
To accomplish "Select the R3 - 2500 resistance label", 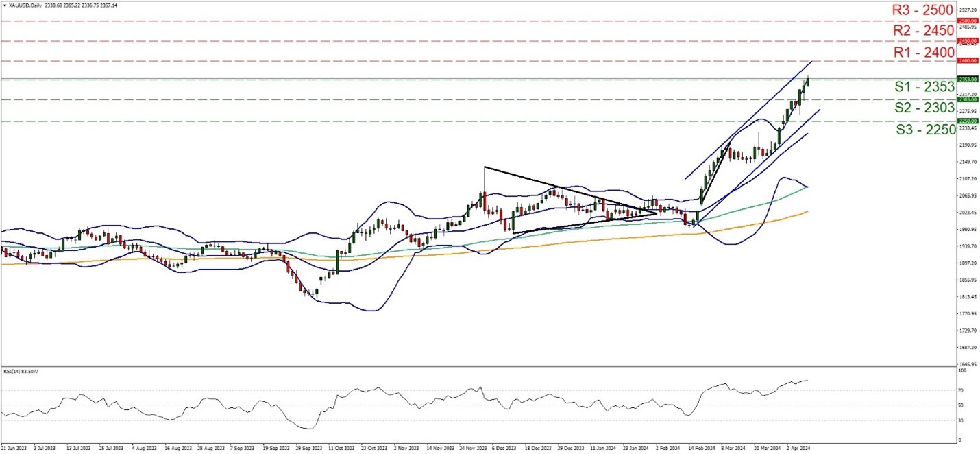I will pos(922,10).
